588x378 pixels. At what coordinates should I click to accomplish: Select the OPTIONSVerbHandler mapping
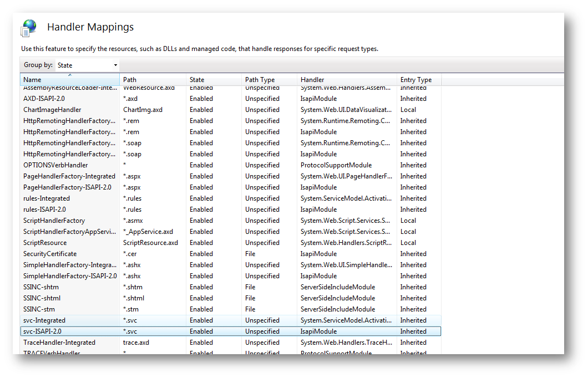(231, 165)
